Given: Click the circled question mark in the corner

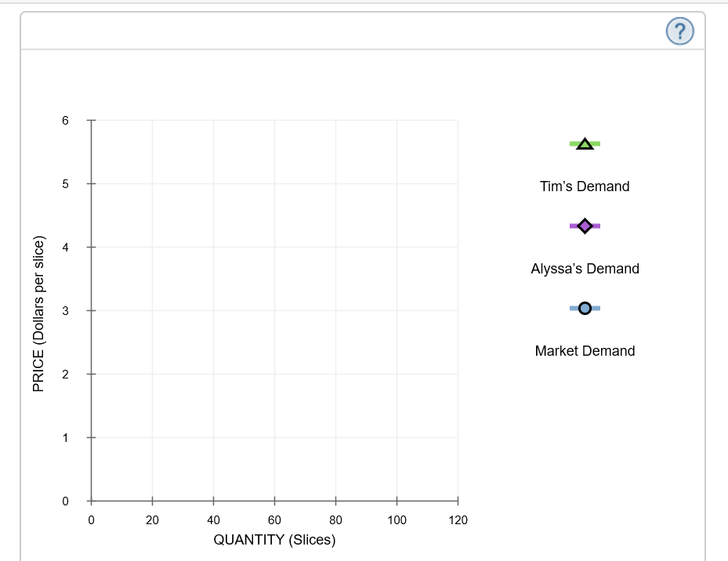Looking at the screenshot, I should tap(680, 31).
